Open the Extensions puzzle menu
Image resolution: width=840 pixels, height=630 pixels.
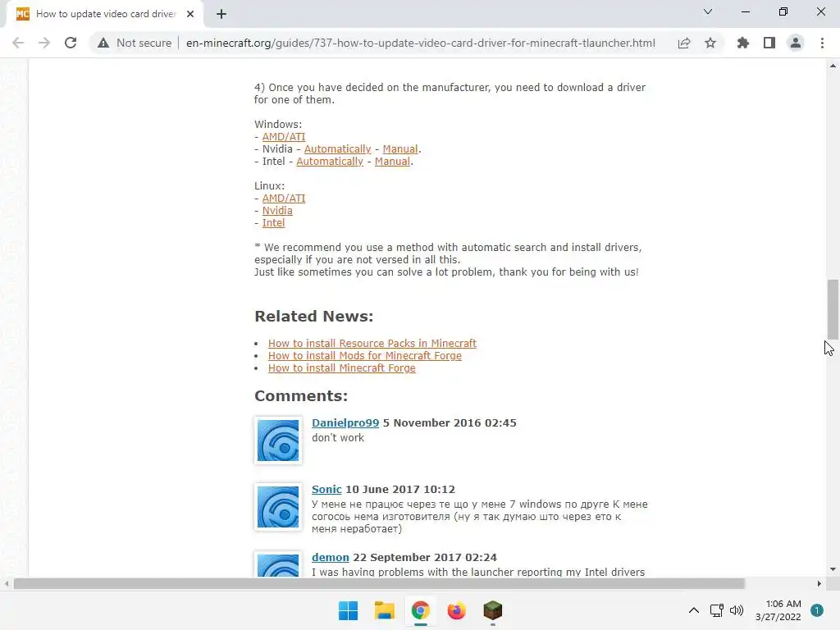coord(743,43)
